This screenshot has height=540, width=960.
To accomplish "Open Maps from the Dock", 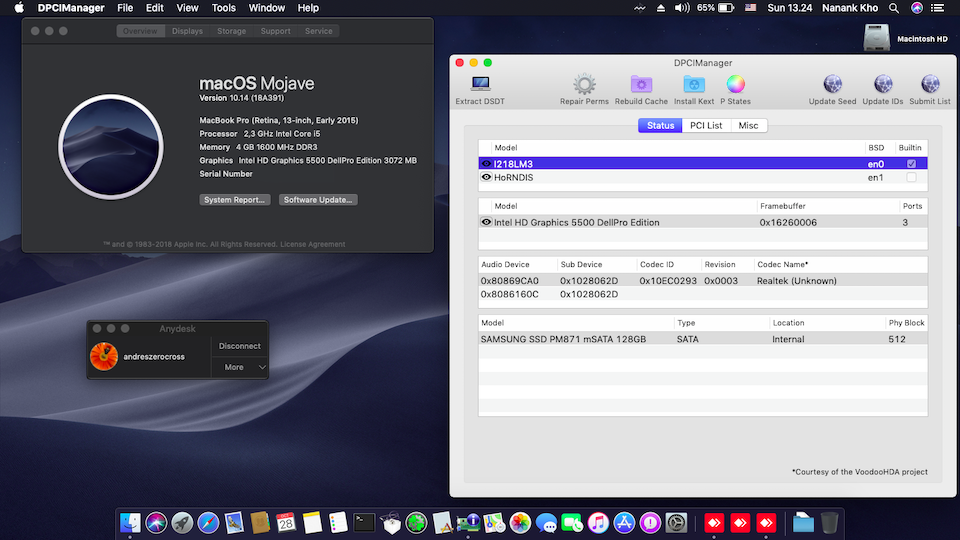I will [494, 523].
